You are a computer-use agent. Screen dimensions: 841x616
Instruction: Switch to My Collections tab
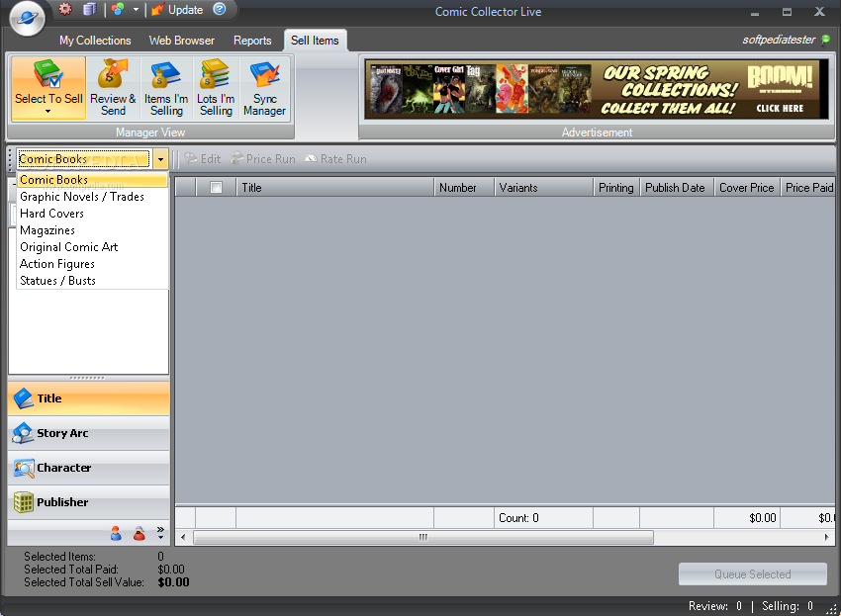coord(95,41)
